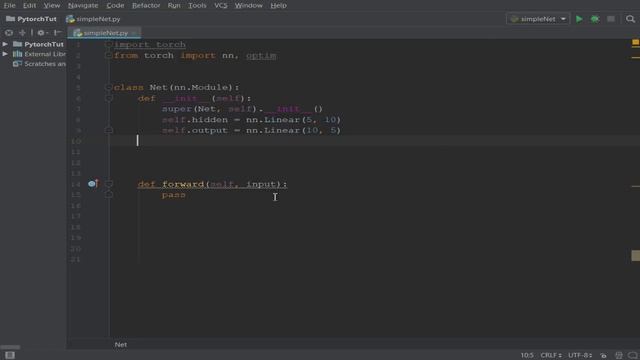Toggle tool window bars with bottom-left corner icon
This screenshot has width=640, height=360.
[x=10, y=355]
